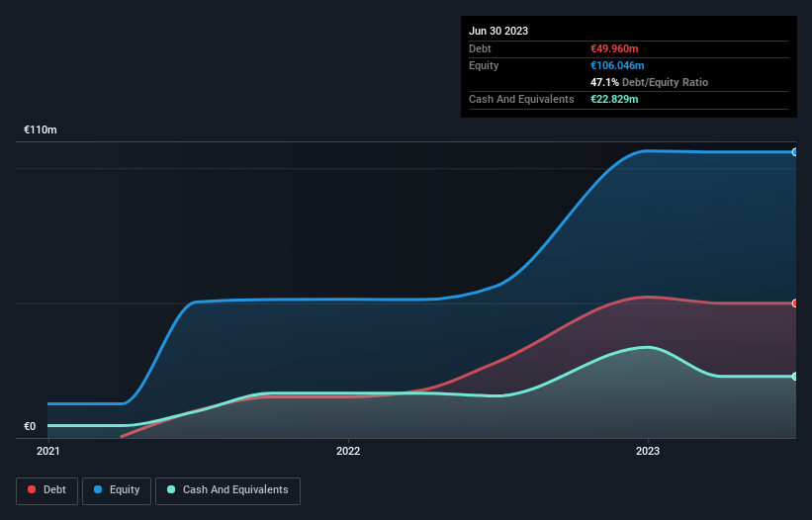Click Cash And Equivalents label in tooltip
Image resolution: width=812 pixels, height=520 pixels.
pos(521,99)
